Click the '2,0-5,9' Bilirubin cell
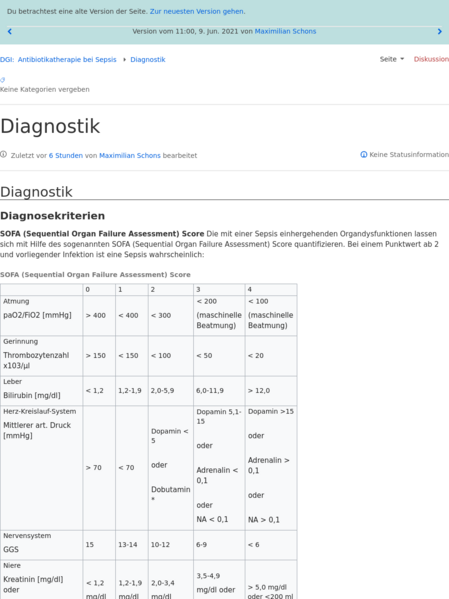The image size is (449, 599). tap(171, 391)
